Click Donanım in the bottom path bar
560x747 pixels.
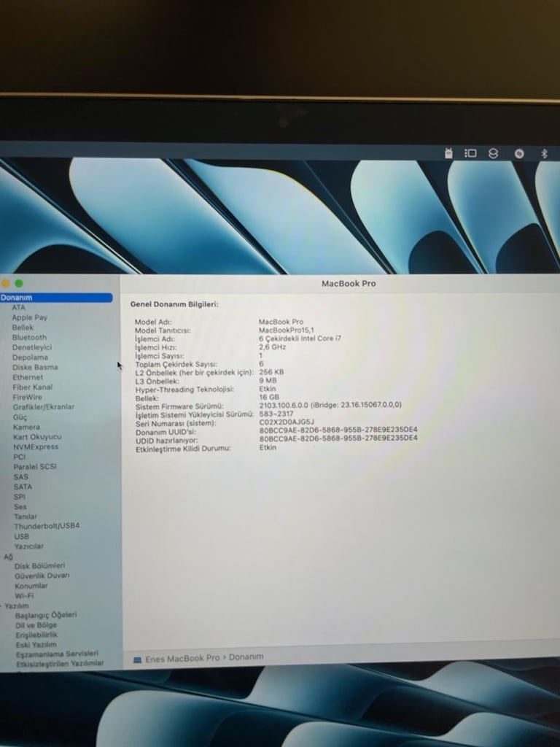click(x=246, y=657)
